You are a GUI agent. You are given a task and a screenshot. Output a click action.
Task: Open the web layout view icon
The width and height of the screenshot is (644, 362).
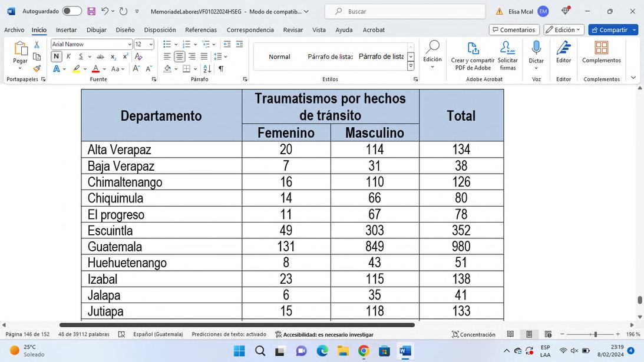click(548, 334)
